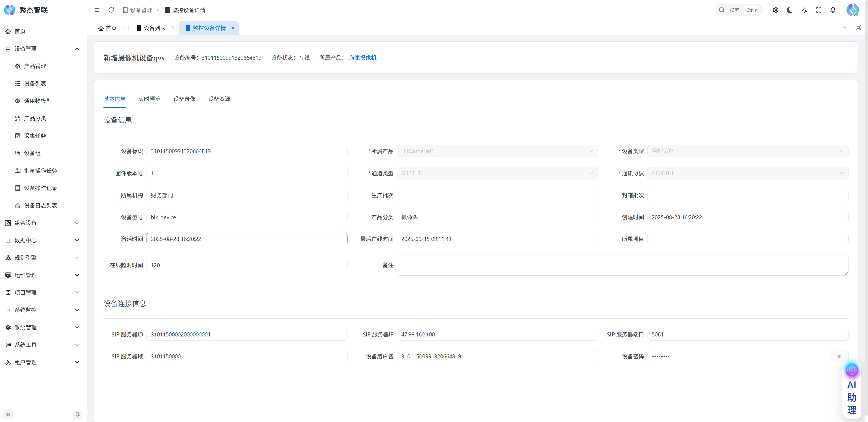Open the settings gear icon

pos(776,10)
